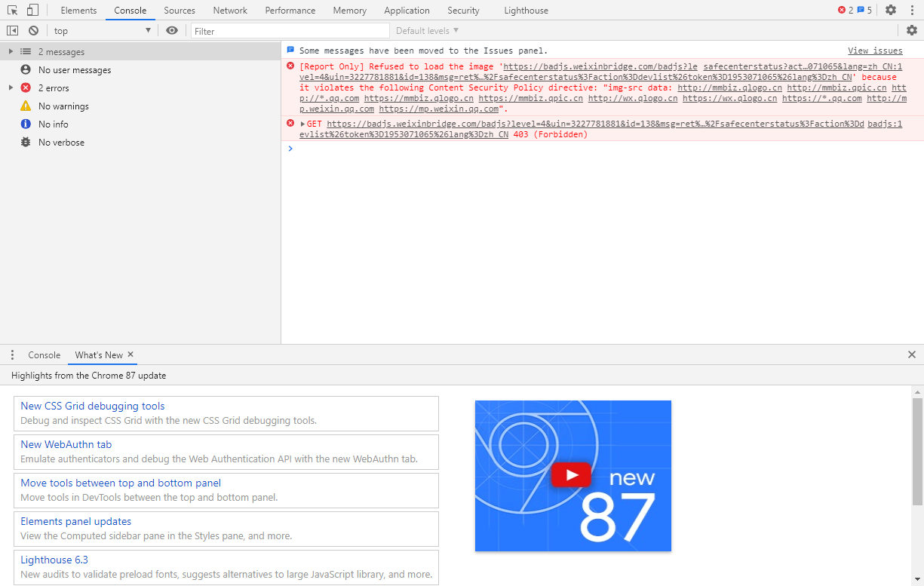
Task: Switch to the Lighthouse tab
Action: [526, 11]
